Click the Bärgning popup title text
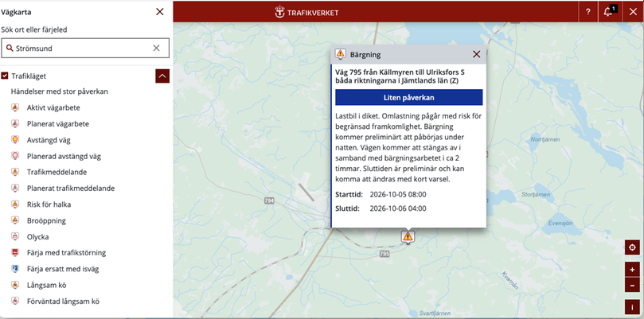The height and width of the screenshot is (319, 644). point(365,54)
